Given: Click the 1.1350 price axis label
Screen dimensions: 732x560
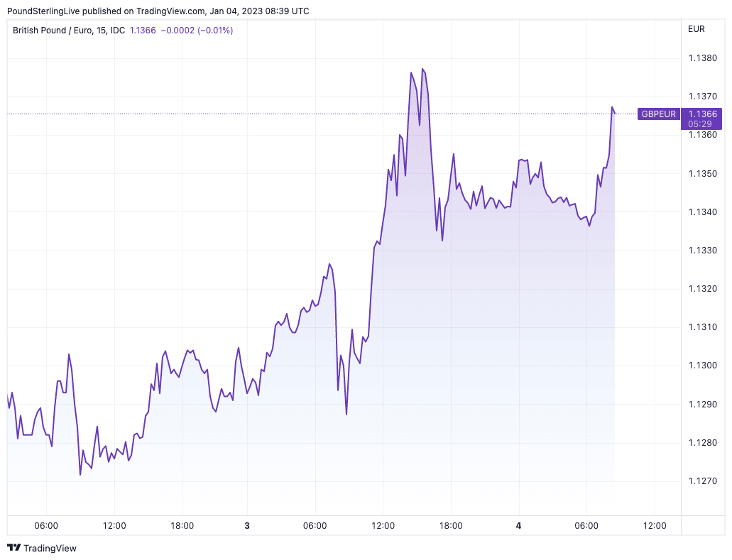Looking at the screenshot, I should click(702, 174).
